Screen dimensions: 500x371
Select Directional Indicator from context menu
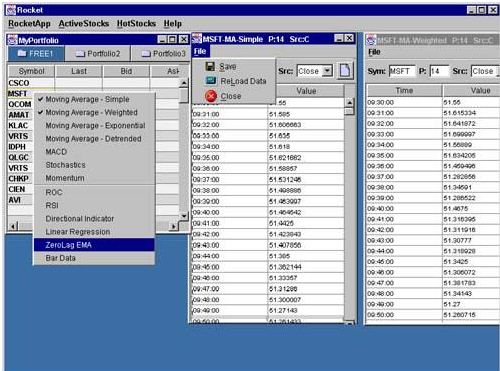pos(94,219)
